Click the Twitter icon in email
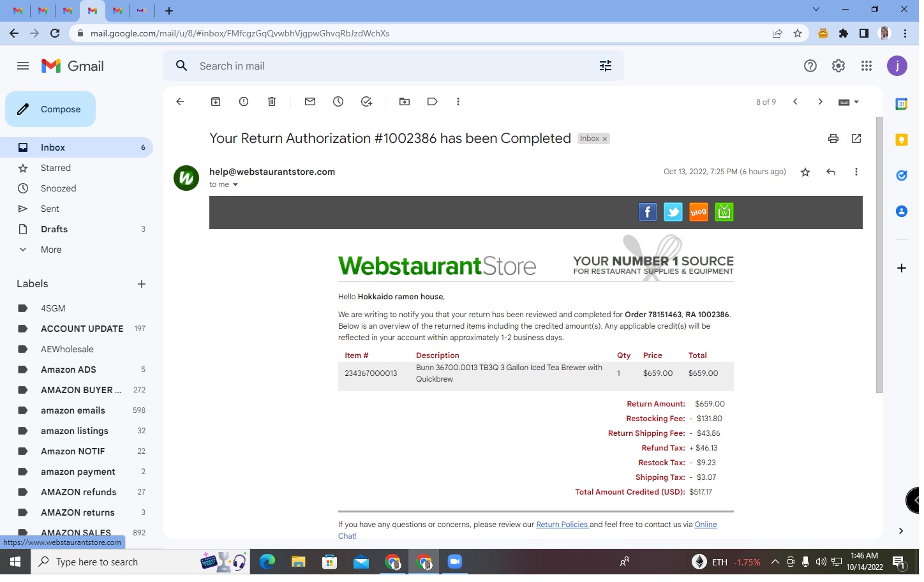Image resolution: width=924 pixels, height=582 pixels. click(673, 212)
